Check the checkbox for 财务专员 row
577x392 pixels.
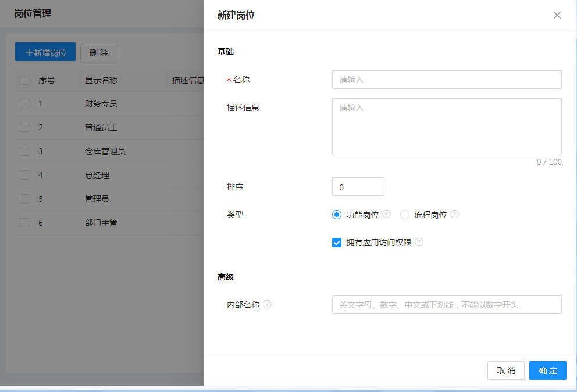pyautogui.click(x=24, y=104)
